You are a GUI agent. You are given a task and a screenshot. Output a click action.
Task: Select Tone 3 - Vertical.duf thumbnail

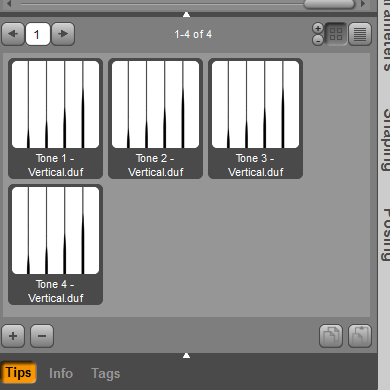(255, 119)
